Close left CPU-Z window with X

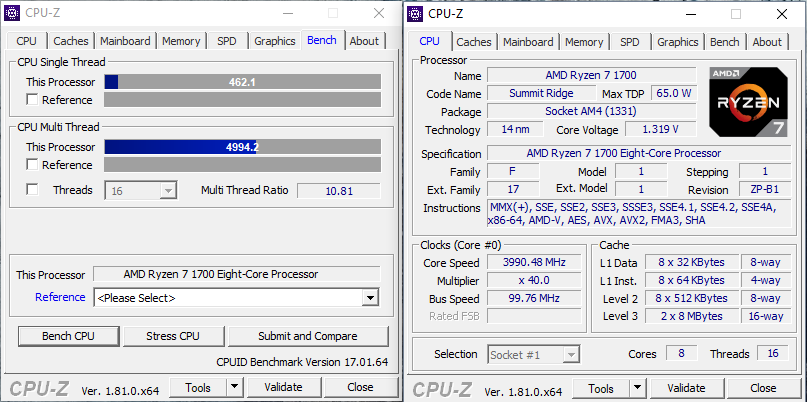tap(379, 13)
